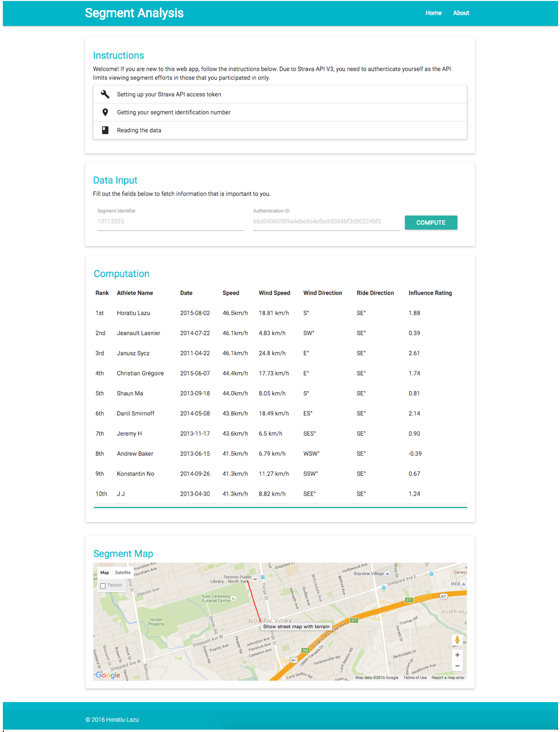Click the date 2015-08-02
This screenshot has height=732, width=560.
195,313
